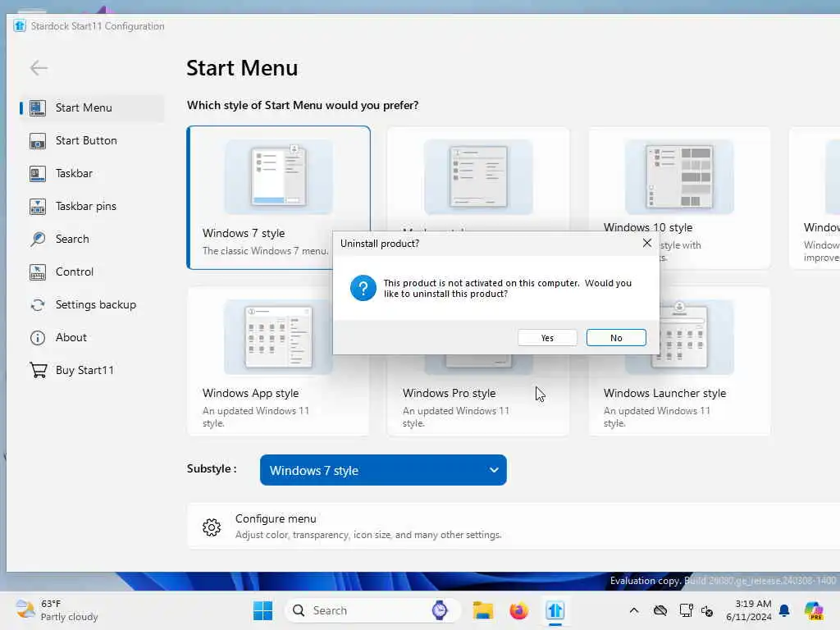The height and width of the screenshot is (630, 840).
Task: Select the Start Menu sidebar icon
Action: pos(38,107)
